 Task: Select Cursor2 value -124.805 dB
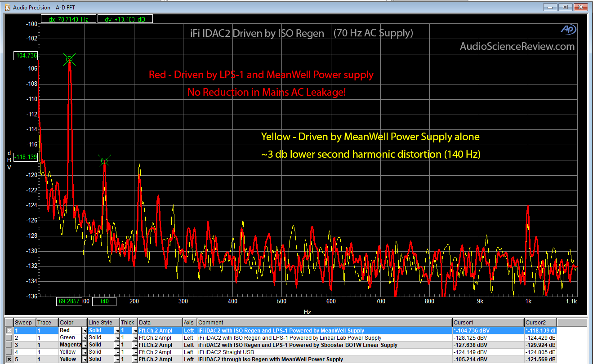(541, 352)
